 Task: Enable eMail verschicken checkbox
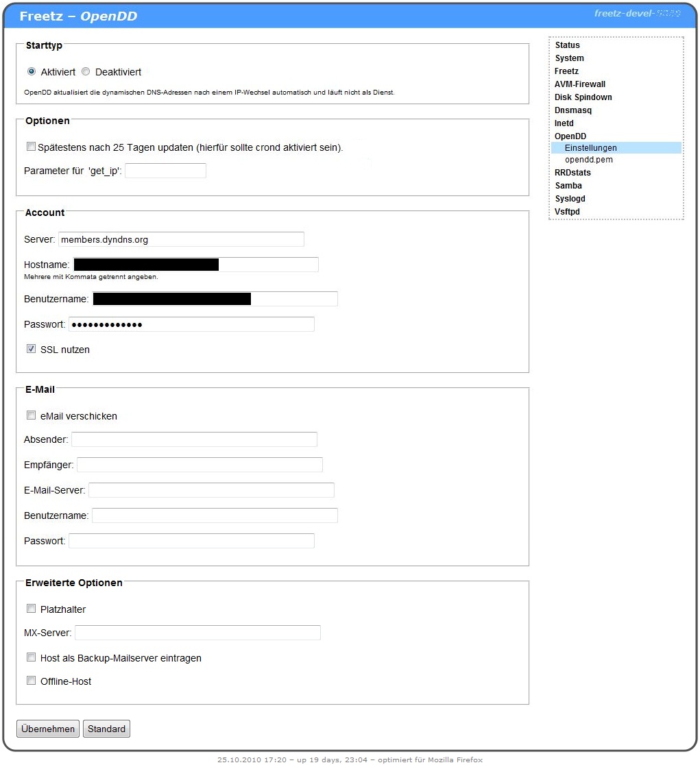pos(31,415)
